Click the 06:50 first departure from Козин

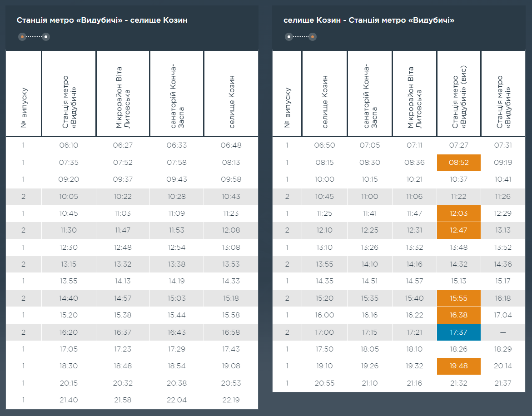pos(324,145)
